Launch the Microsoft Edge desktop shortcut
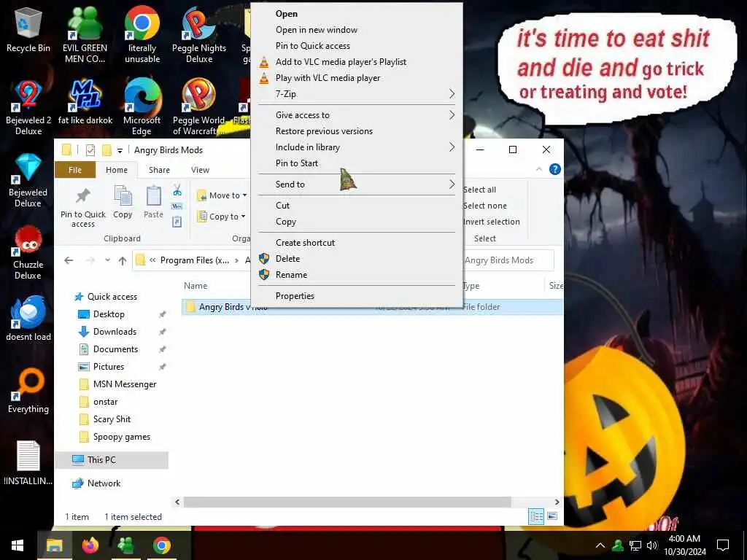The height and width of the screenshot is (560, 747). (x=142, y=106)
